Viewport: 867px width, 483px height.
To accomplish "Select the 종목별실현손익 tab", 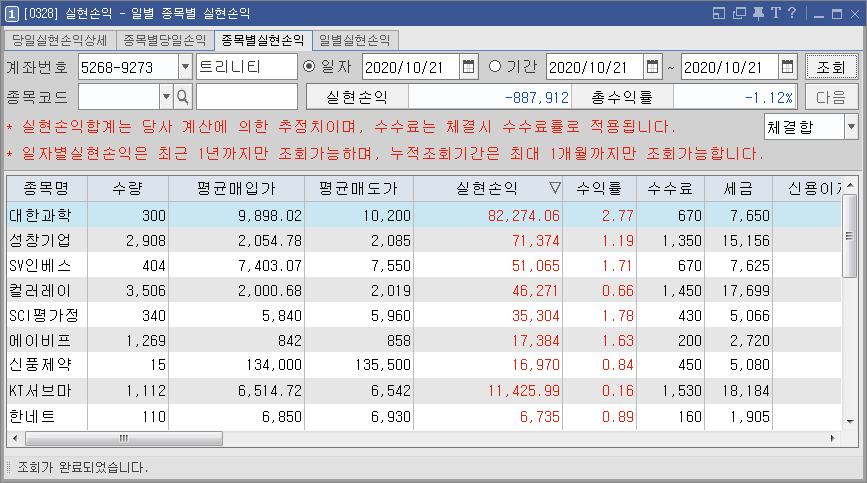I will 263,40.
